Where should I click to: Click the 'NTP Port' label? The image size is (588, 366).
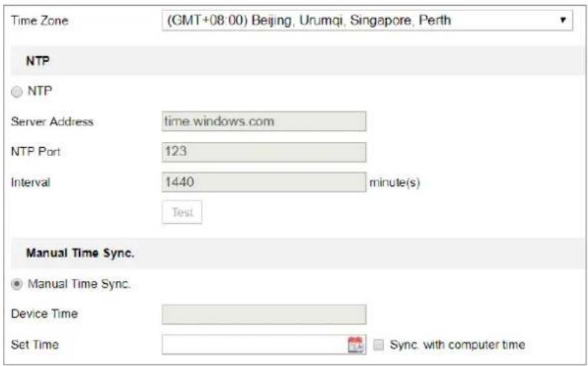pos(36,152)
